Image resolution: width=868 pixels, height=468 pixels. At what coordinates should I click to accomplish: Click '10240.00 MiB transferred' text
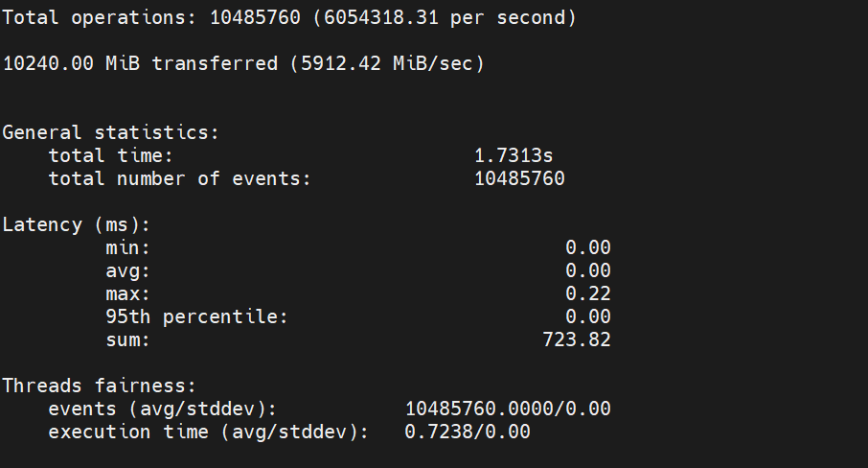click(x=140, y=63)
